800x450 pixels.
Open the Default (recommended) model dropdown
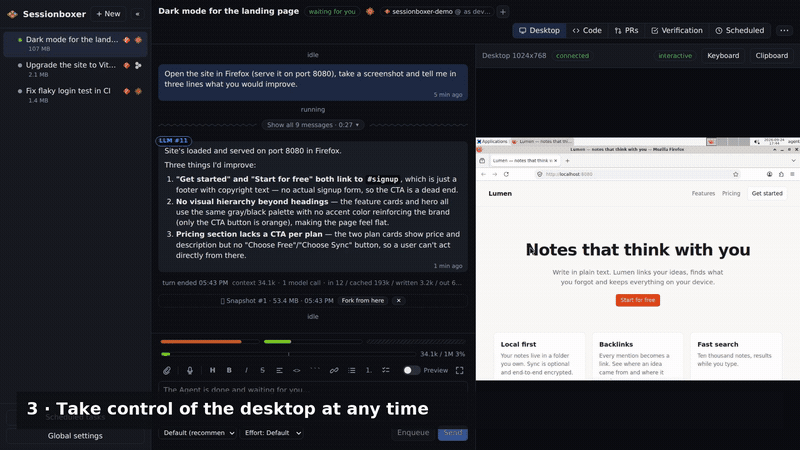point(198,433)
